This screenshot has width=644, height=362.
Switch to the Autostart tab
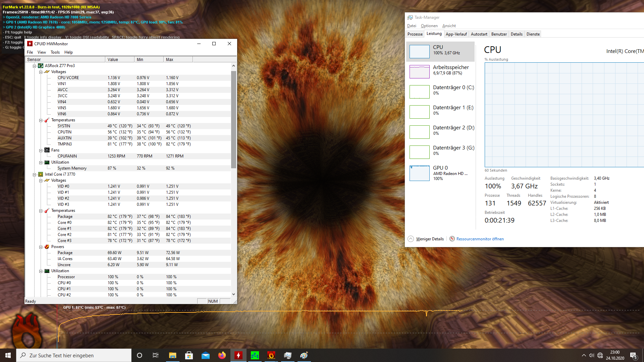click(x=479, y=34)
